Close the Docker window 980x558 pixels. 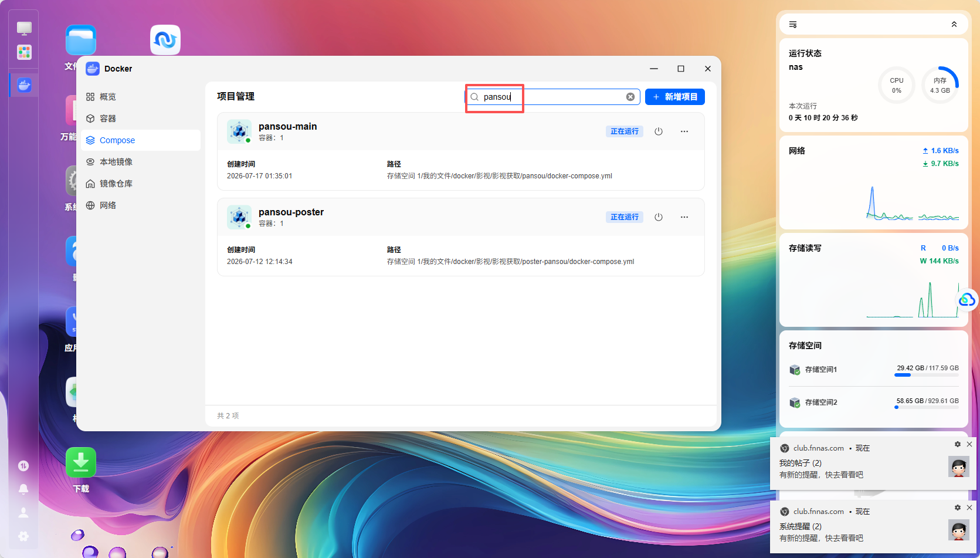pyautogui.click(x=708, y=69)
